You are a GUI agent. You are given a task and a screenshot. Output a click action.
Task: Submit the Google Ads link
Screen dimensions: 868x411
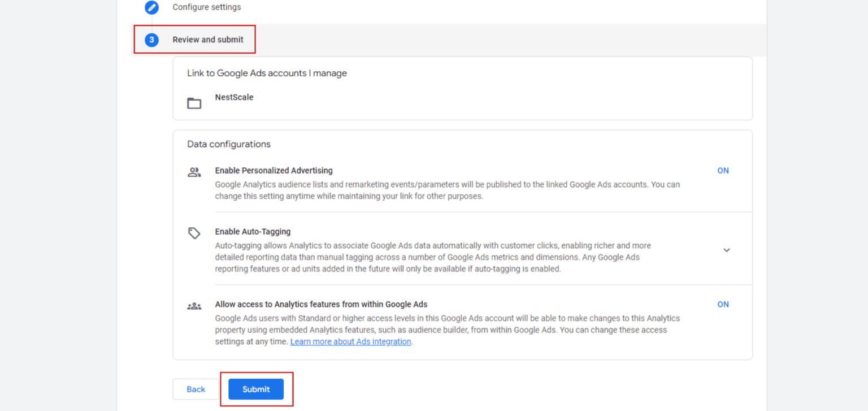pyautogui.click(x=256, y=389)
